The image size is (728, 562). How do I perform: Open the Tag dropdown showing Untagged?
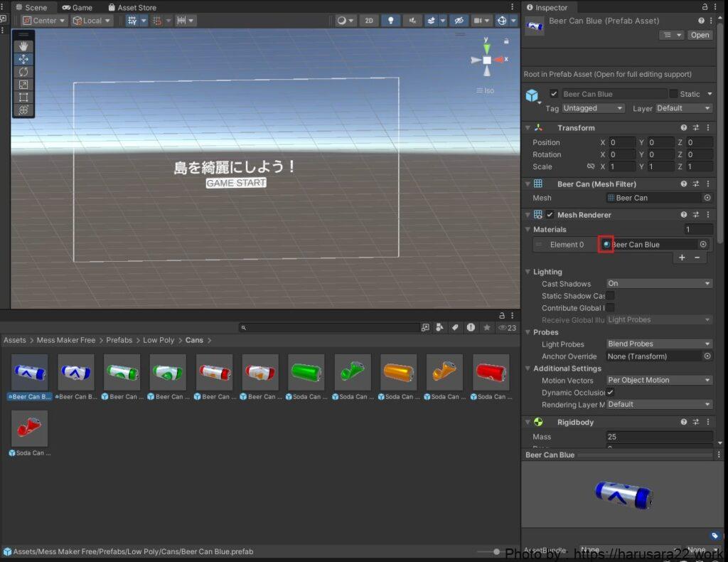(x=593, y=108)
